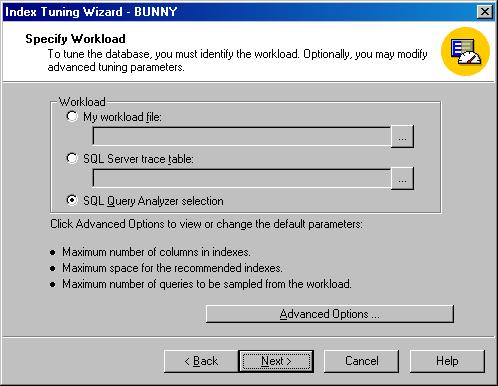The height and width of the screenshot is (386, 498).
Task: Close the Index Tuning Wizard window
Action: pos(485,12)
